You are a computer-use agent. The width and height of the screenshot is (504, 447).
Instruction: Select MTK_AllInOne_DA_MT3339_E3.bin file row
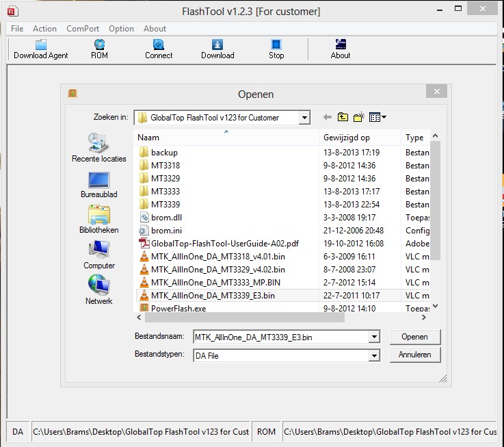coord(283,296)
